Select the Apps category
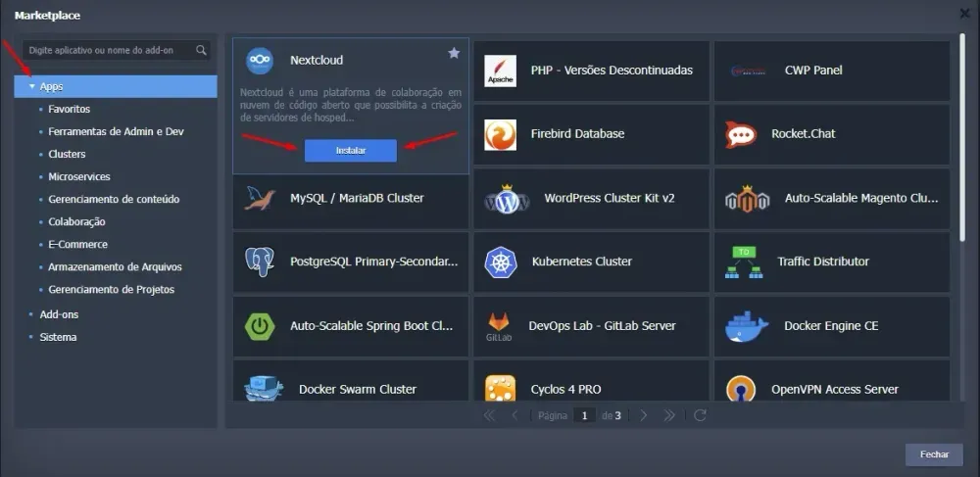Screen dimensions: 980x477 coord(116,87)
